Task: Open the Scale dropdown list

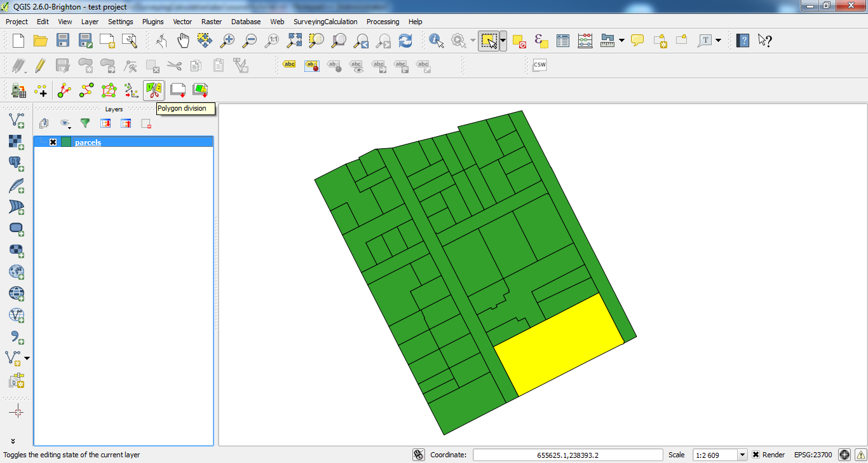Action: [x=742, y=455]
